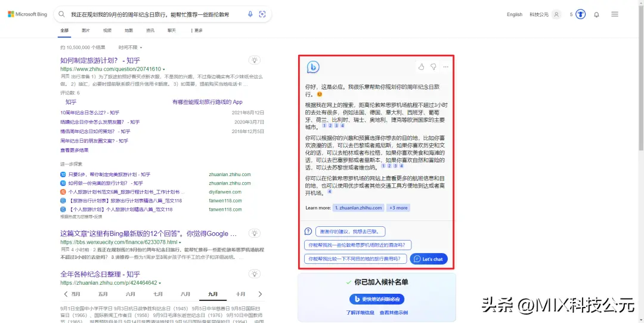Switch to the 地图 tab
Screen dimensions: 644x323
point(129,30)
